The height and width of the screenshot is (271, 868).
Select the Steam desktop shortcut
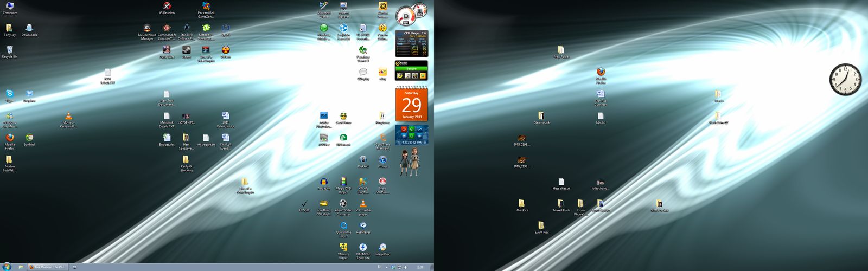tap(186, 52)
